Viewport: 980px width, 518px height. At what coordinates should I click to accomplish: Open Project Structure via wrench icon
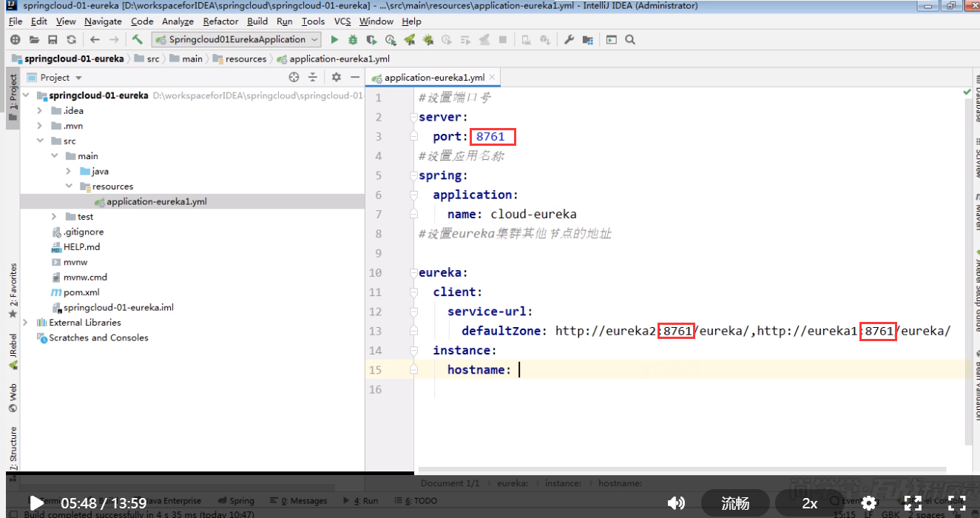tap(569, 40)
